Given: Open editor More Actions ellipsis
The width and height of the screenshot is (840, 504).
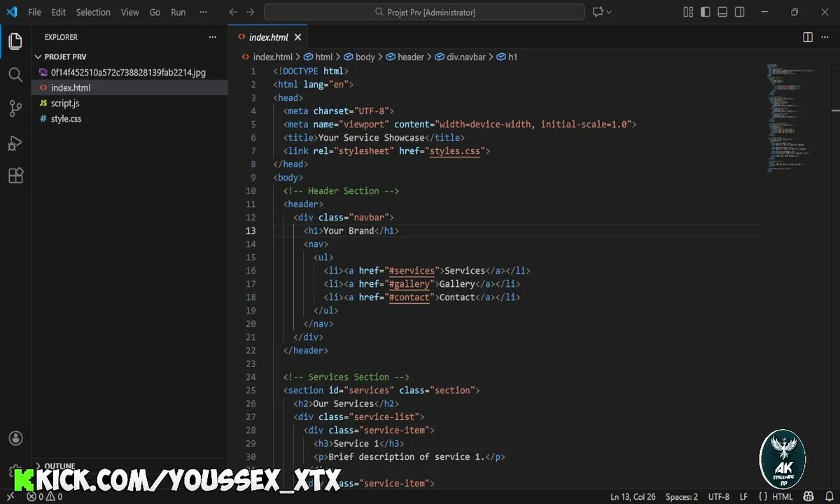Looking at the screenshot, I should 825,37.
